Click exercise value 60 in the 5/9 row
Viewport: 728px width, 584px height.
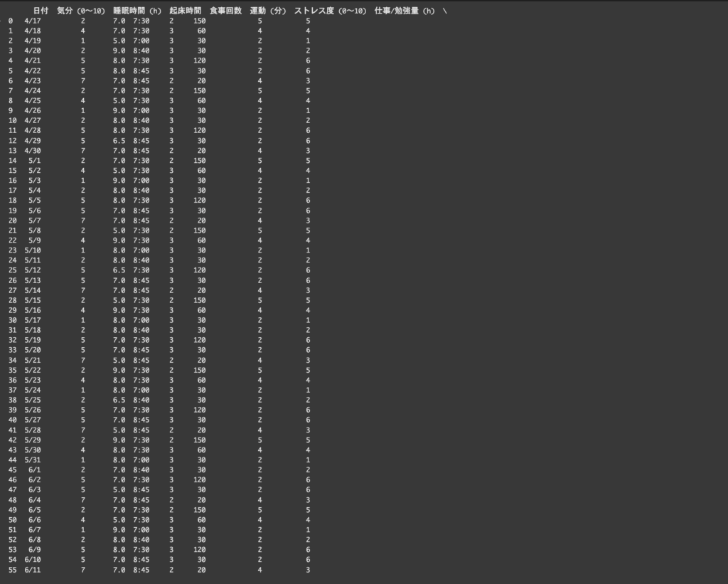(201, 240)
